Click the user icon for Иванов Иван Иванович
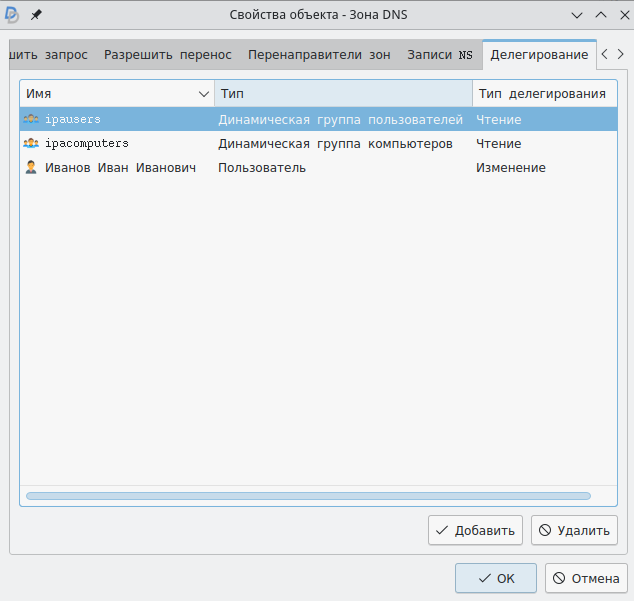The width and height of the screenshot is (634, 601). coord(31,168)
